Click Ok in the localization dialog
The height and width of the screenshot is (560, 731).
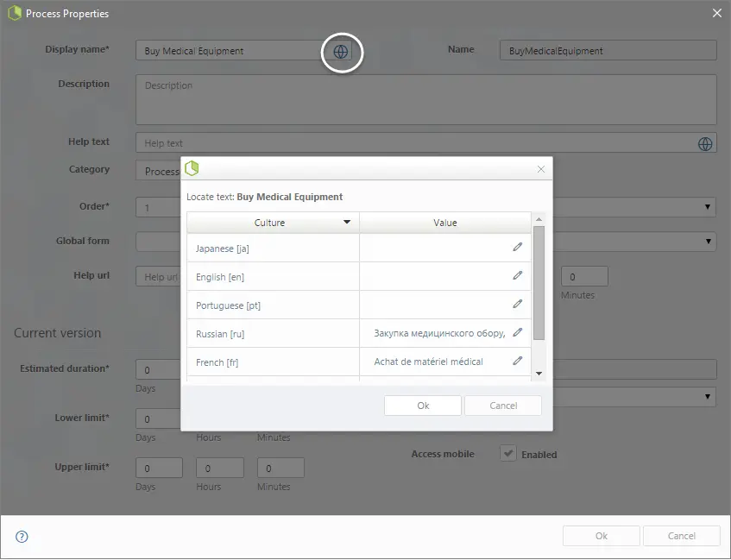click(423, 406)
